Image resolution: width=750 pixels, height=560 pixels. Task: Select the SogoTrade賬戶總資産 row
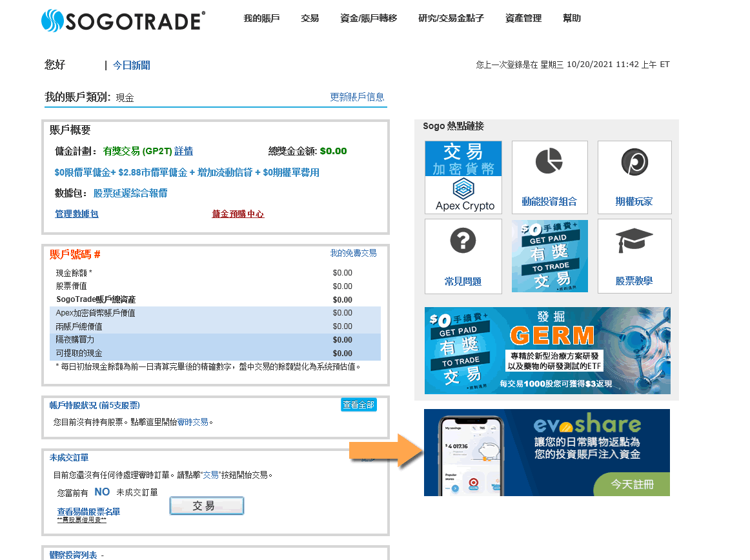point(215,299)
